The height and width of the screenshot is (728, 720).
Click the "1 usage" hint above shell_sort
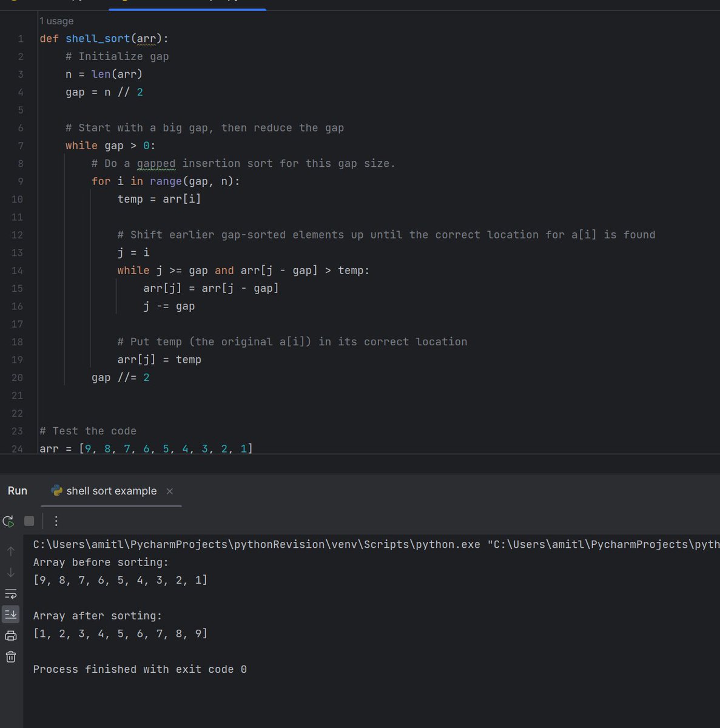(56, 21)
